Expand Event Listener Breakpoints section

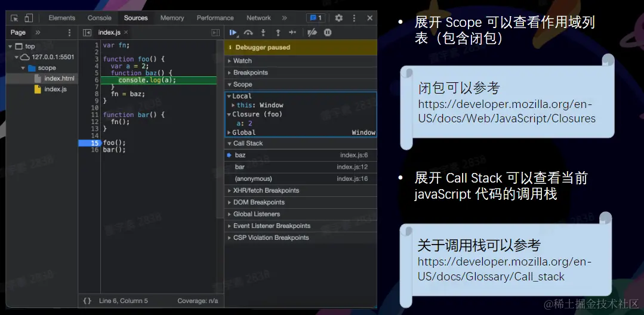click(301, 226)
